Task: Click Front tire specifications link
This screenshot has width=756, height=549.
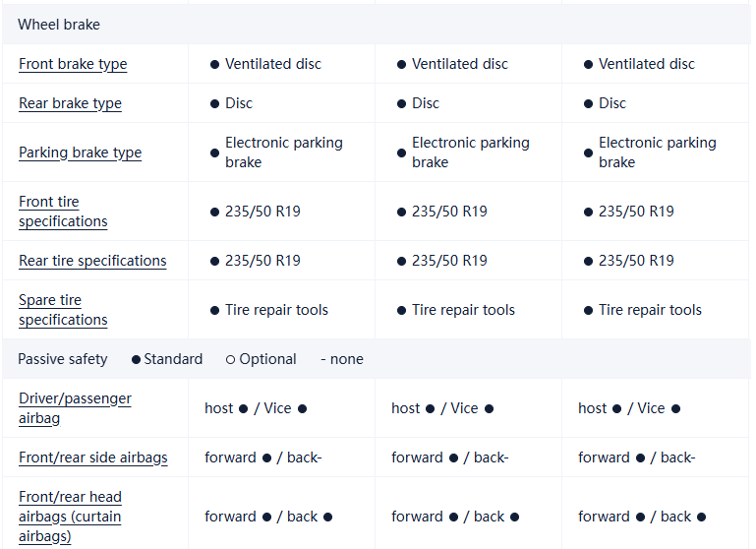Action: pyautogui.click(x=63, y=212)
